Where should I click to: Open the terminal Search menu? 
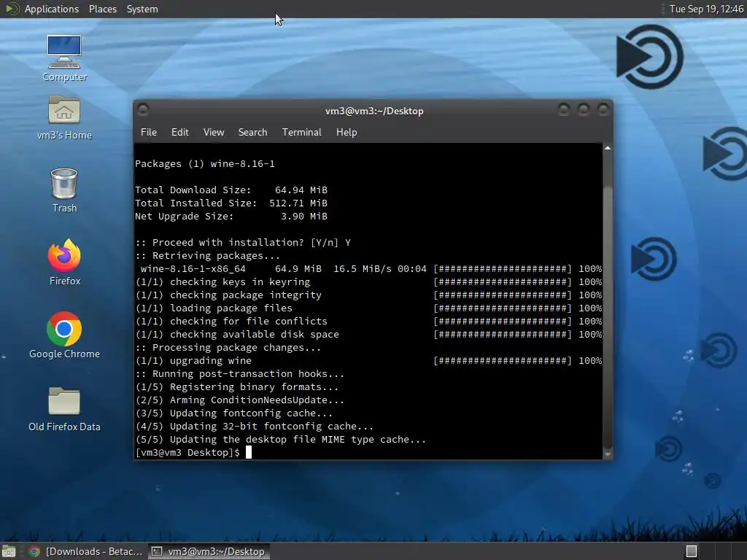(252, 133)
